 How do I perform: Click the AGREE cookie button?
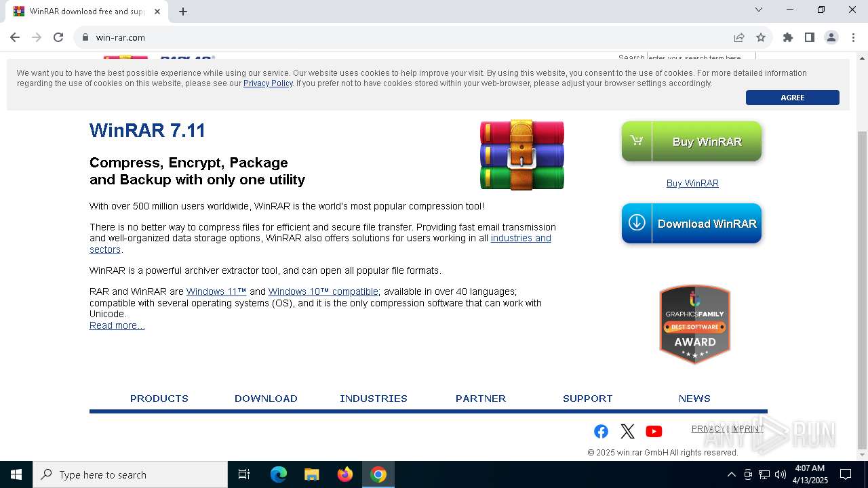pyautogui.click(x=792, y=98)
